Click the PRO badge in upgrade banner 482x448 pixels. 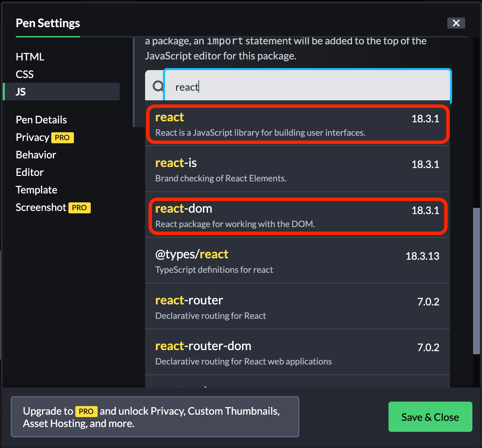pyautogui.click(x=86, y=411)
